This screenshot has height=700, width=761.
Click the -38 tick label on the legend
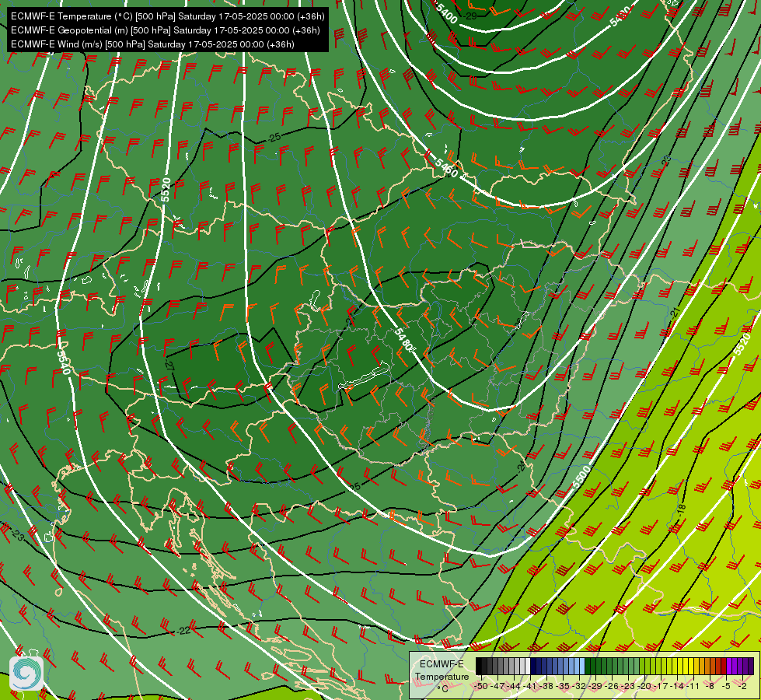(546, 686)
